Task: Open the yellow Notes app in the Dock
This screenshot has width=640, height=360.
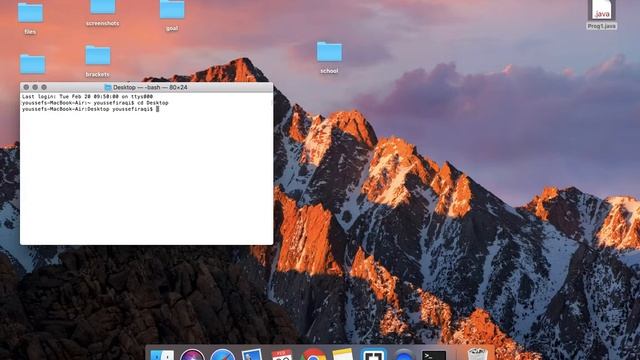Action: 342,355
